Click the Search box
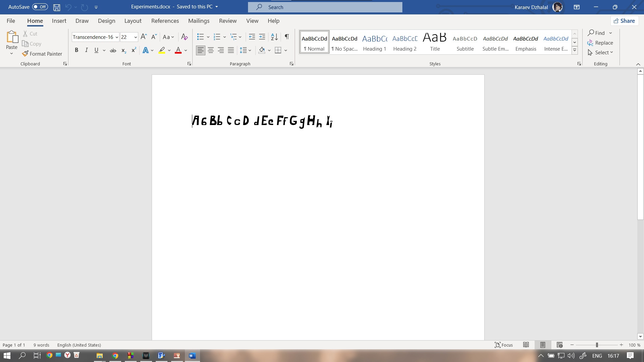The height and width of the screenshot is (362, 644). (325, 7)
